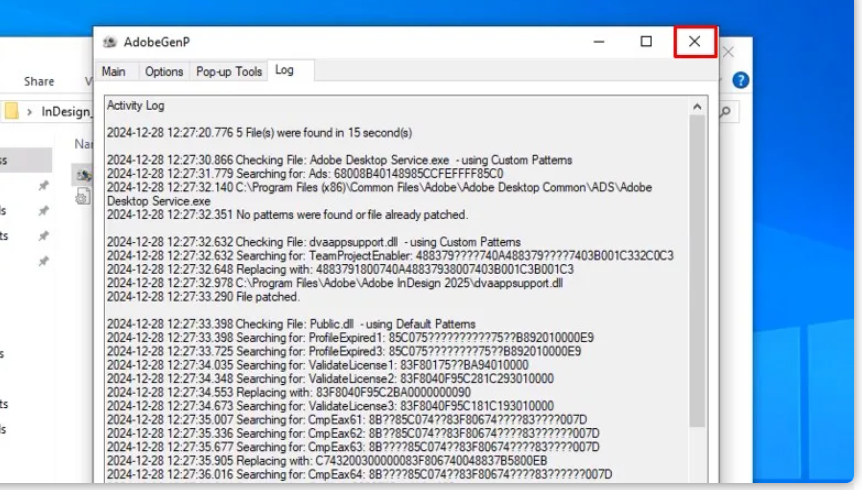Close the File Explorer window behind AdobeGenP

[729, 51]
